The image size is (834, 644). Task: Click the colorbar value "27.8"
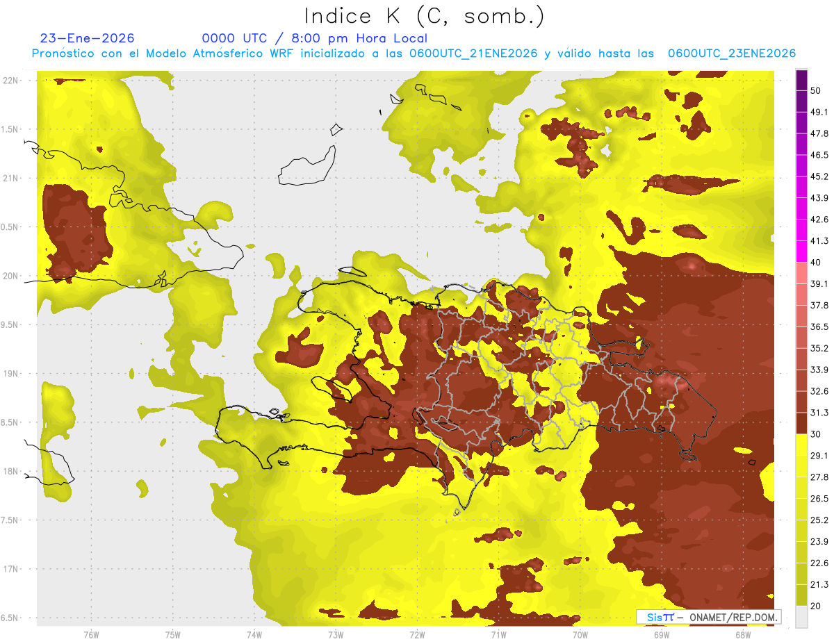click(819, 477)
